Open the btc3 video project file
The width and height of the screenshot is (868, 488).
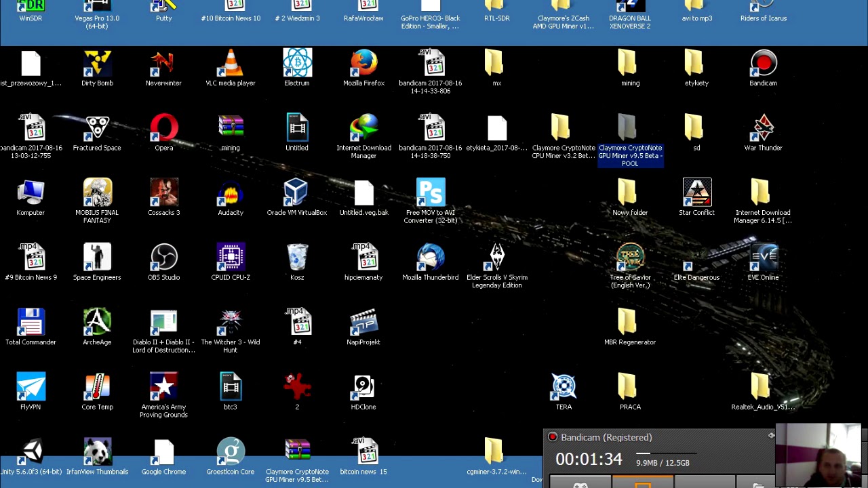(x=231, y=388)
